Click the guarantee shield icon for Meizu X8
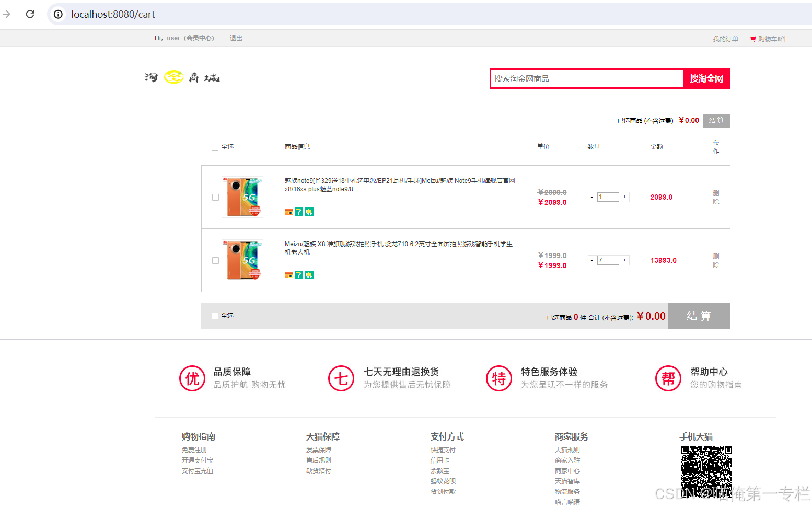Viewport: 812px width, 508px height. coord(309,275)
